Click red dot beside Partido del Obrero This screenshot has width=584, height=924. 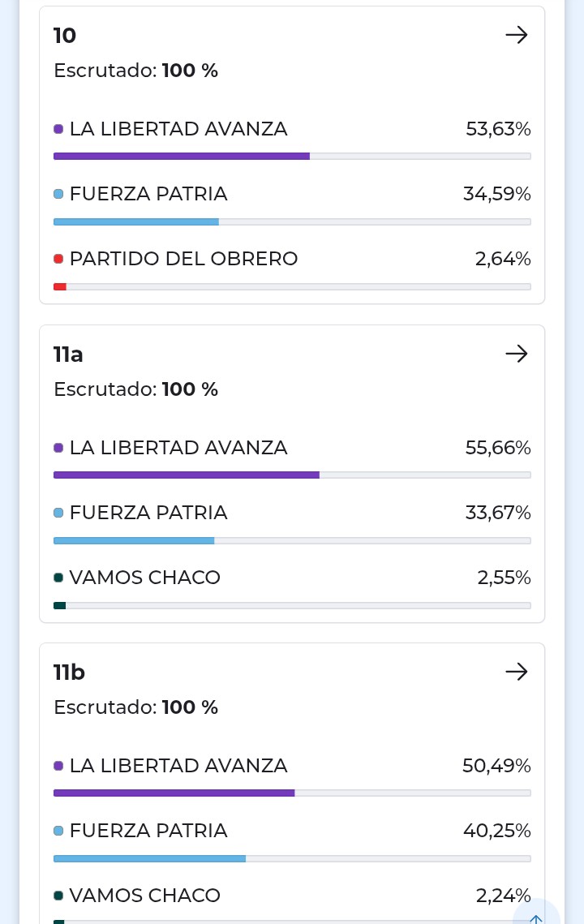point(58,259)
